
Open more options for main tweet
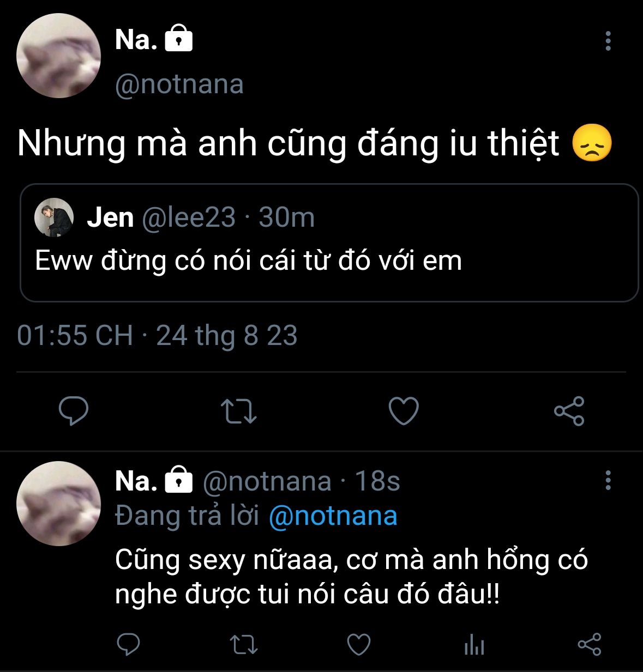tap(608, 41)
